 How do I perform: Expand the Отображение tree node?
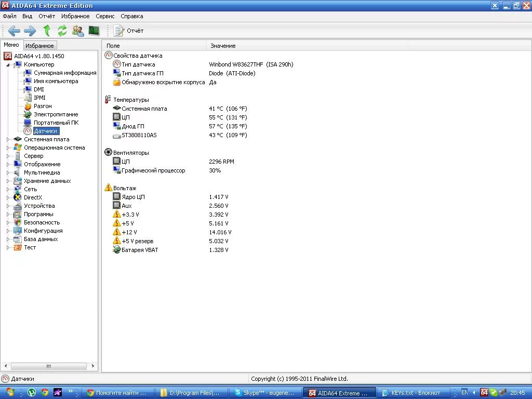(x=8, y=164)
